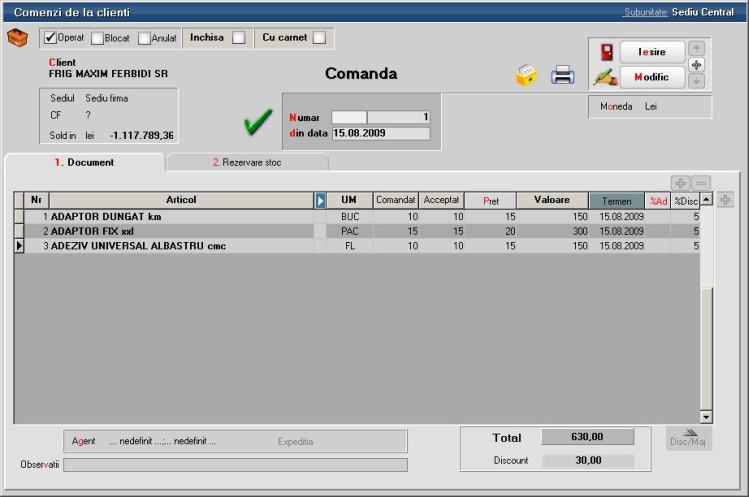Click Pret cell 20
749x497 pixels.
point(491,231)
